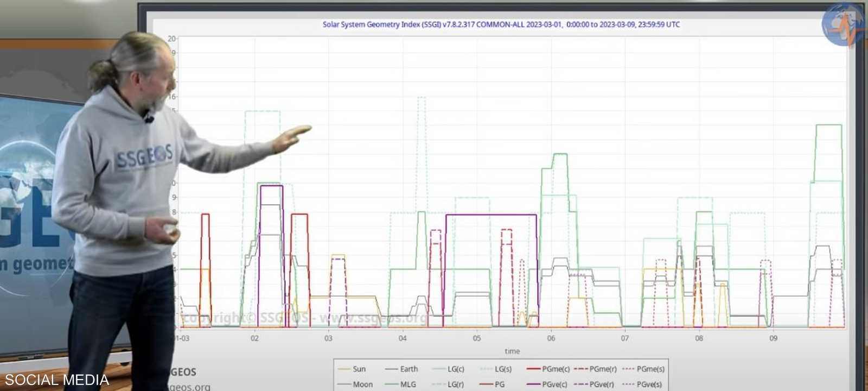Click the SSGEOS logo on the hoodie
Screen dimensions: 868x391
144,157
